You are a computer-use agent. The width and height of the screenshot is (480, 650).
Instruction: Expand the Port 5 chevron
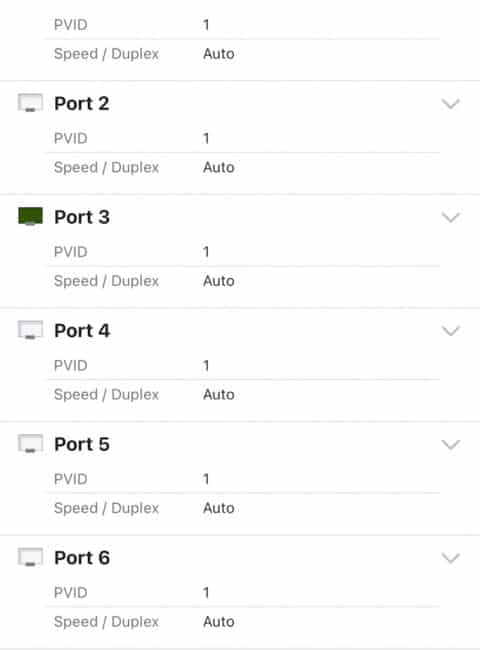[x=451, y=444]
